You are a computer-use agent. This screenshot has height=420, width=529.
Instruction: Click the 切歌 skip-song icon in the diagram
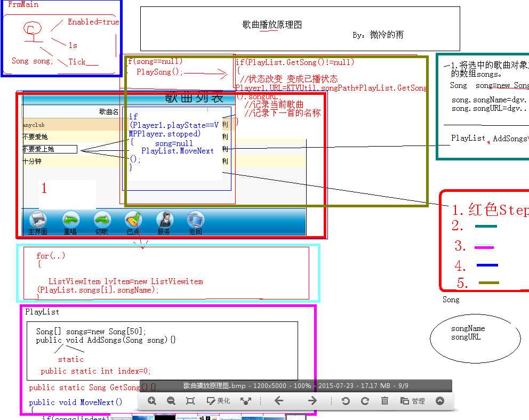[102, 222]
